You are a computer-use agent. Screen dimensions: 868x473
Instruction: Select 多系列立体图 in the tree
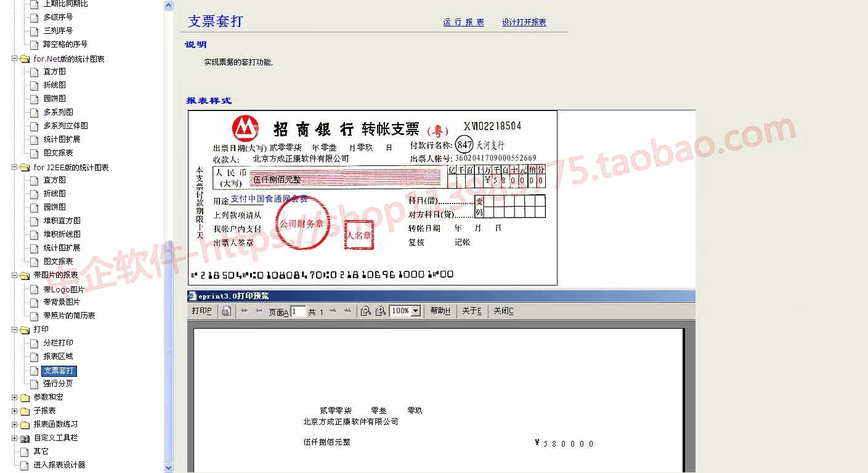[x=65, y=126]
